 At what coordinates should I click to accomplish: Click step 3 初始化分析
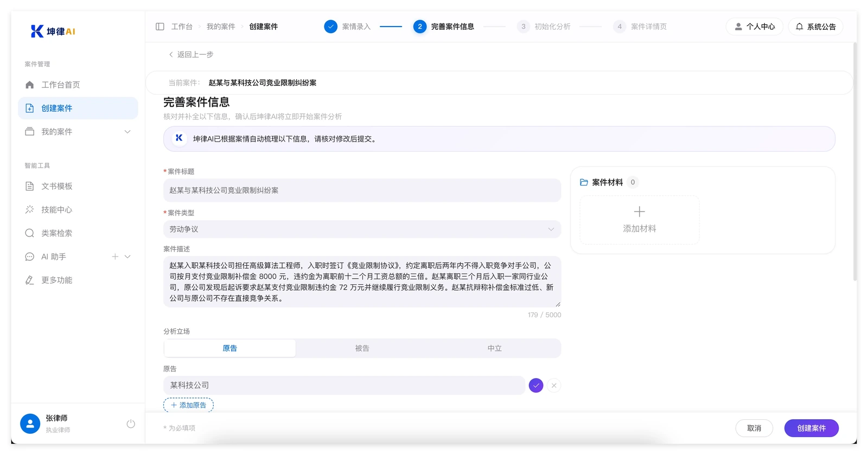coord(544,27)
